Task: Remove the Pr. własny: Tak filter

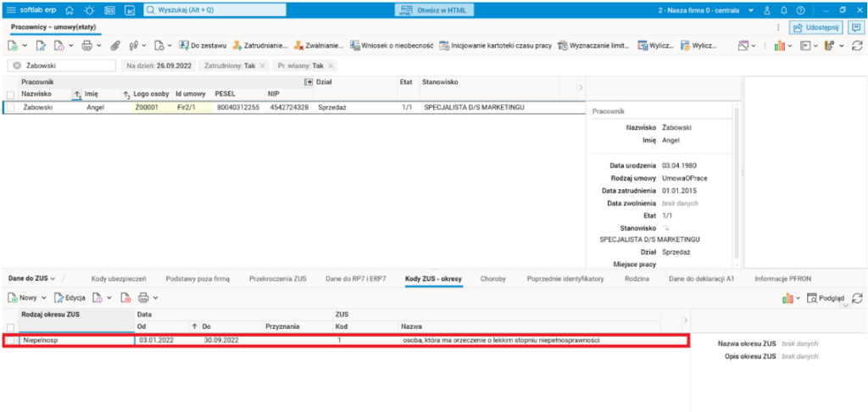Action: click(330, 65)
